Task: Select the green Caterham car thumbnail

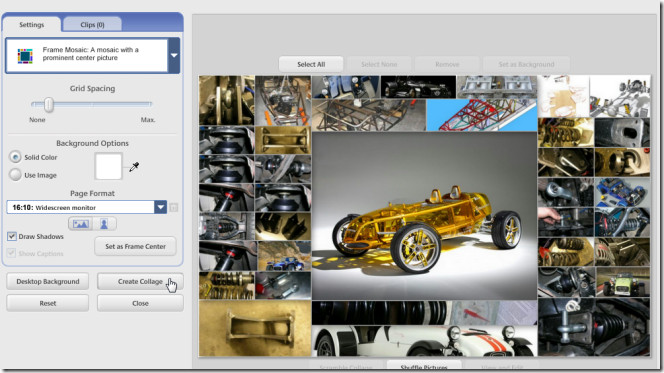Action: pyautogui.click(x=622, y=282)
